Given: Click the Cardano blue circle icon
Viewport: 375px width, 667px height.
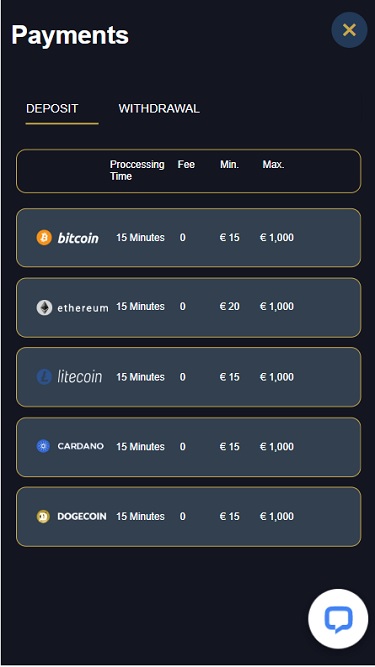Looking at the screenshot, I should [43, 446].
